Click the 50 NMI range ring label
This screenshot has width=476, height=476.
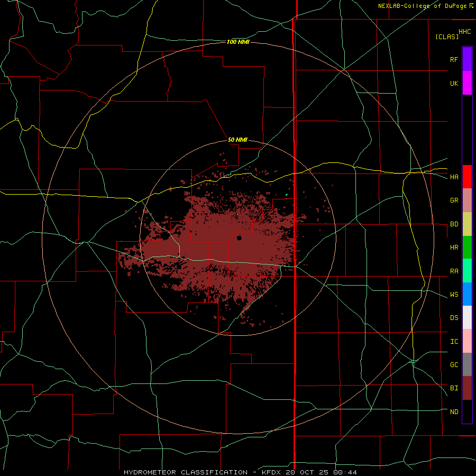pos(237,140)
